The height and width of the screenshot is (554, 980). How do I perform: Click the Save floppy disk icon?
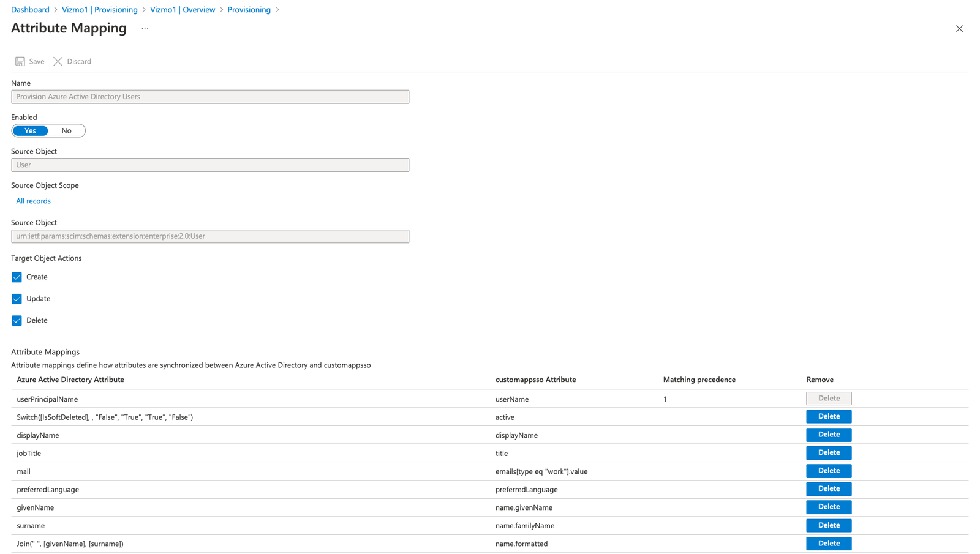pyautogui.click(x=20, y=61)
